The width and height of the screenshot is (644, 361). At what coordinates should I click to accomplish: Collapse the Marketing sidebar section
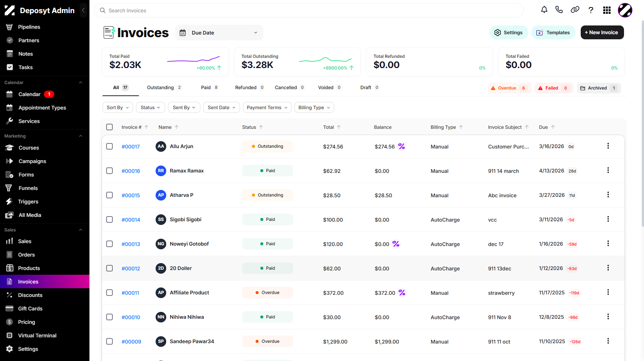pos(81,136)
